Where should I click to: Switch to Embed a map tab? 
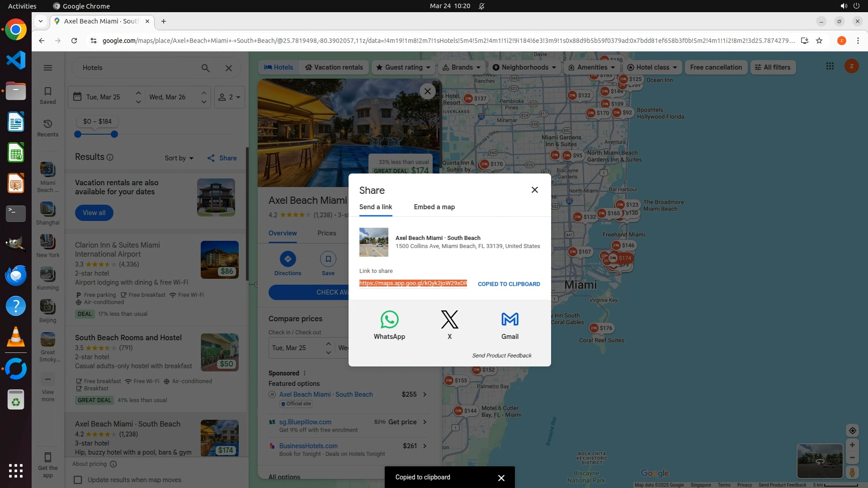pos(434,207)
